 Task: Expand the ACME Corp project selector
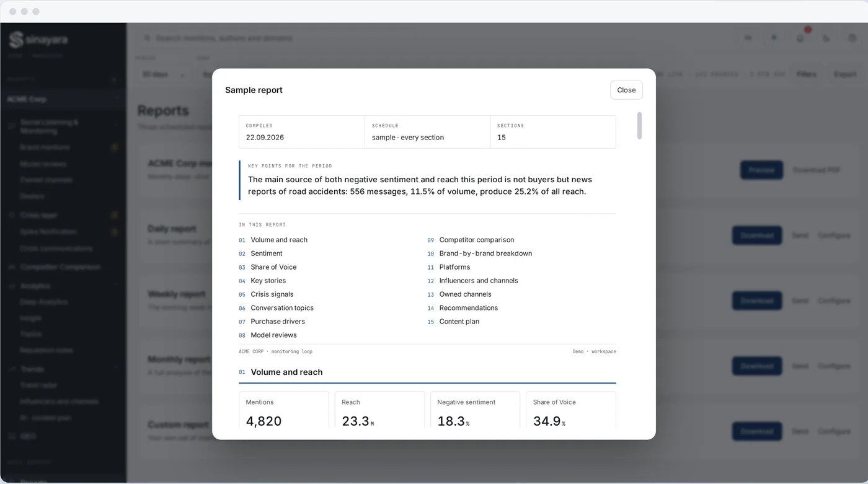63,99
